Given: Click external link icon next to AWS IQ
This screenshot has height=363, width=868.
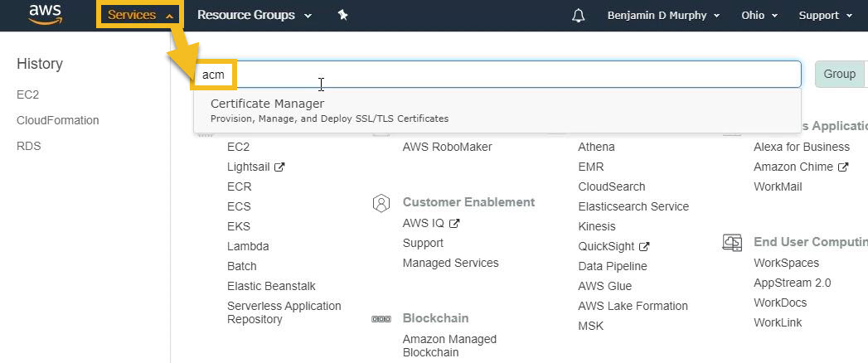Looking at the screenshot, I should [x=454, y=224].
